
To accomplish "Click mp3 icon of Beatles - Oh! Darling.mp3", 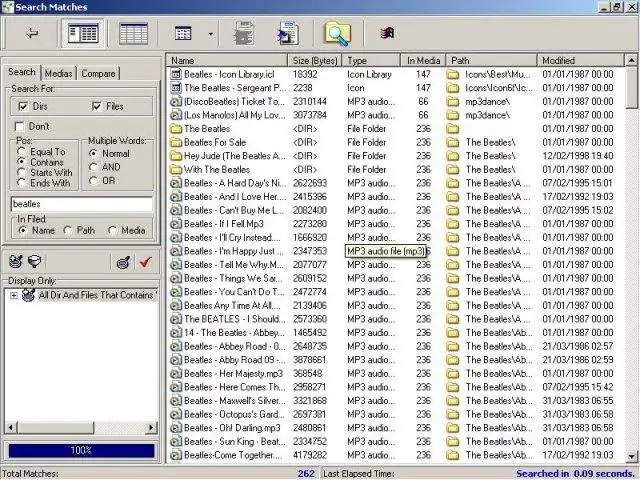I will coord(176,428).
